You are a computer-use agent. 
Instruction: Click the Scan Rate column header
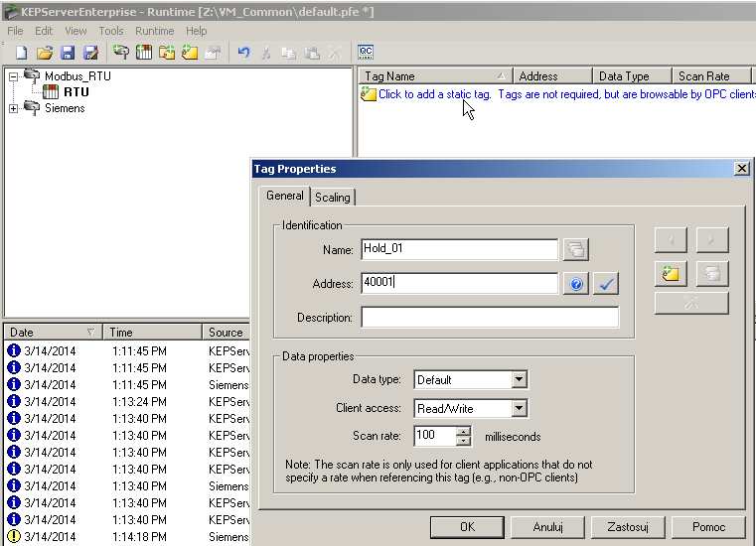tap(711, 76)
